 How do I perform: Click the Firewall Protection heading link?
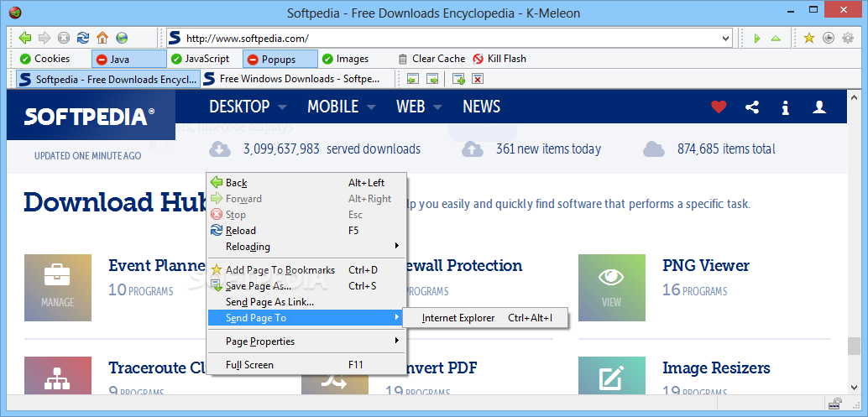pos(465,265)
